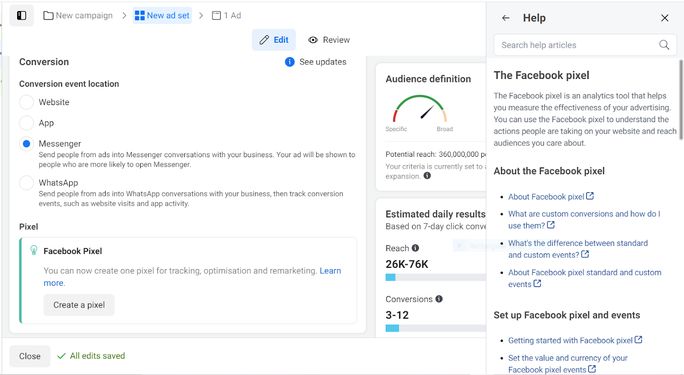The width and height of the screenshot is (684, 375).
Task: Choose the WhatsApp conversion location
Action: (x=27, y=183)
